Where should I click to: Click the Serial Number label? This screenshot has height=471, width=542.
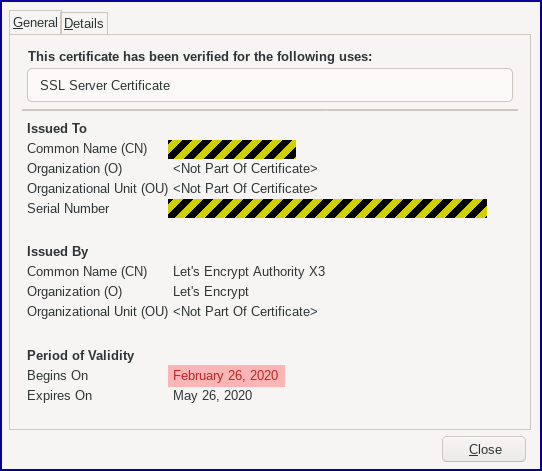coord(68,208)
